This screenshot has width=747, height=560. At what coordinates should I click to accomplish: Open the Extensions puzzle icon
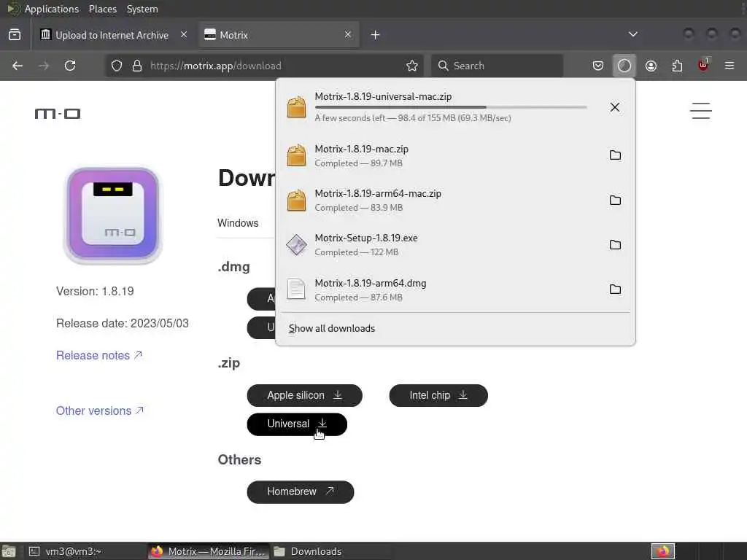tap(677, 66)
